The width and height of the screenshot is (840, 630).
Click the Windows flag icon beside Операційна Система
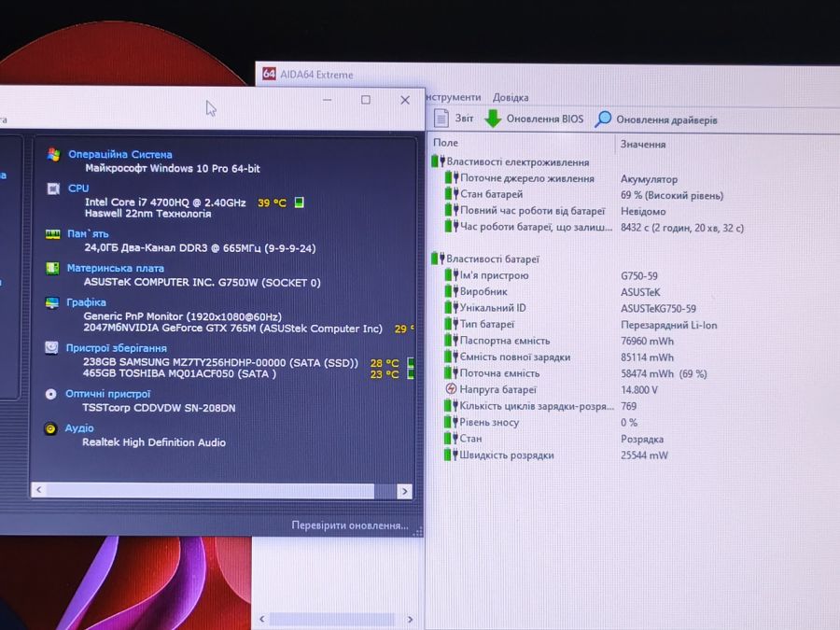(x=53, y=154)
